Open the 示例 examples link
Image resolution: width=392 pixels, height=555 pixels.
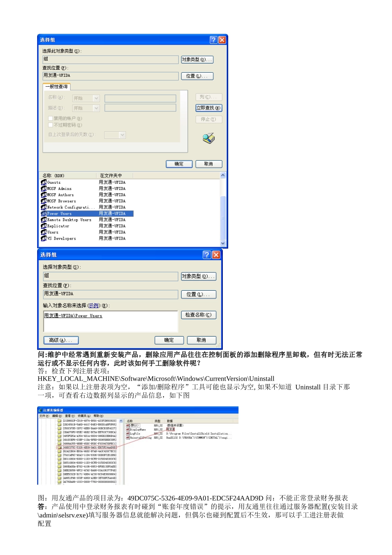94,306
